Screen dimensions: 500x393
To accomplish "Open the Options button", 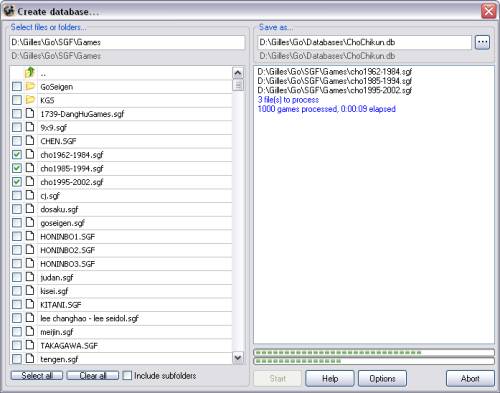I will click(x=382, y=379).
